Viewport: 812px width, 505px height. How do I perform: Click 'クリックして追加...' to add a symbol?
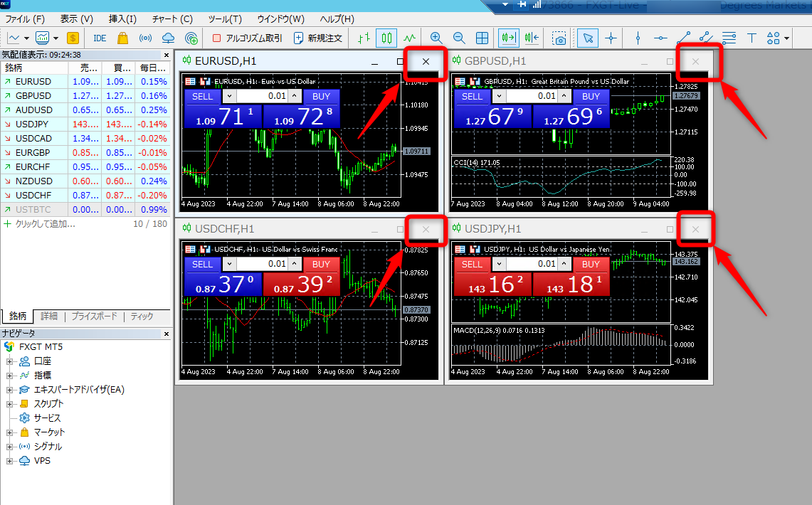[x=45, y=224]
